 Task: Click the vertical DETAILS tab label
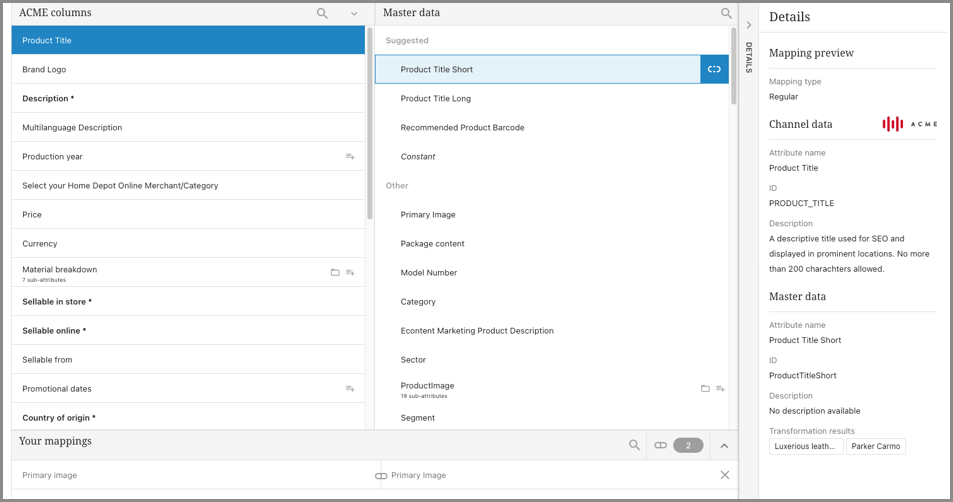(748, 57)
